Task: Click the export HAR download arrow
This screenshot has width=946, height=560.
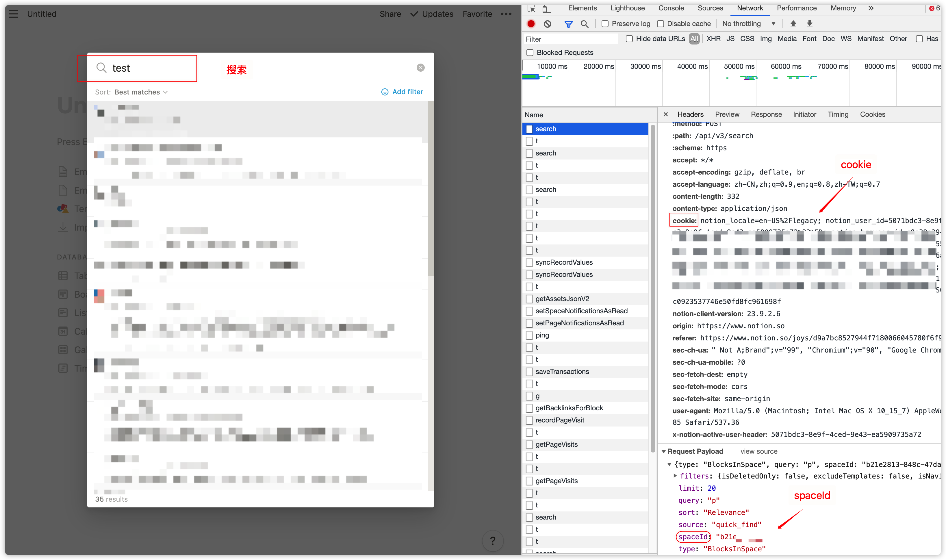Action: point(809,24)
